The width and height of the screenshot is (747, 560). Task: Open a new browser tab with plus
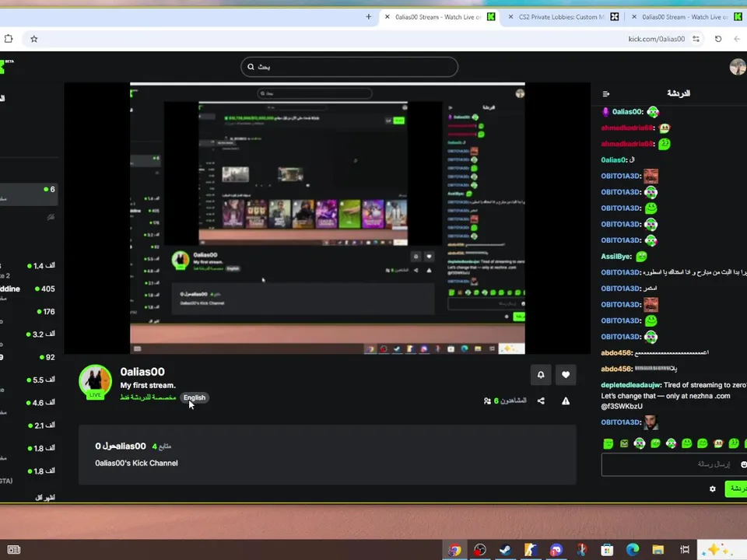368,16
